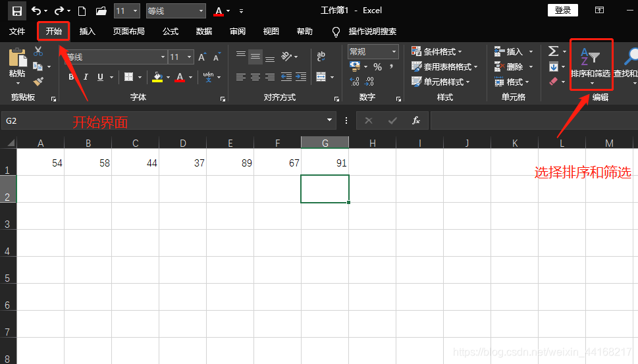Click the Fill down arrow icon
638x364 pixels.
553,66
